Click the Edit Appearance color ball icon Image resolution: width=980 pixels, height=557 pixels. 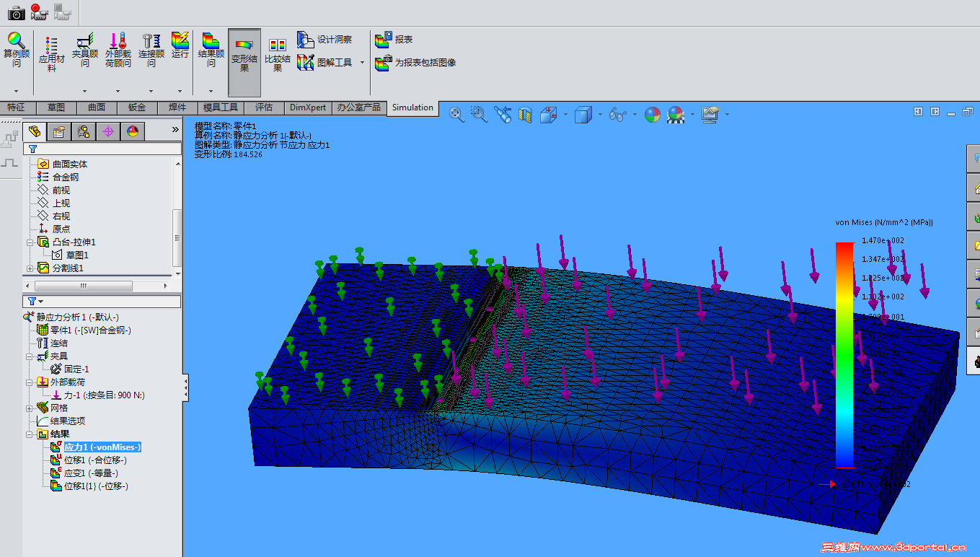click(653, 114)
